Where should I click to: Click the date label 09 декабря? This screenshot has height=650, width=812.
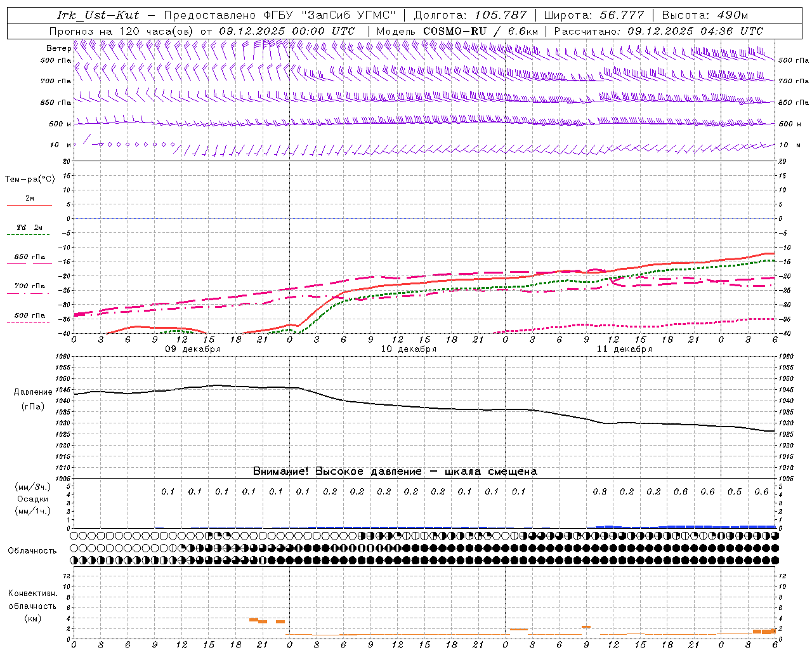click(193, 349)
